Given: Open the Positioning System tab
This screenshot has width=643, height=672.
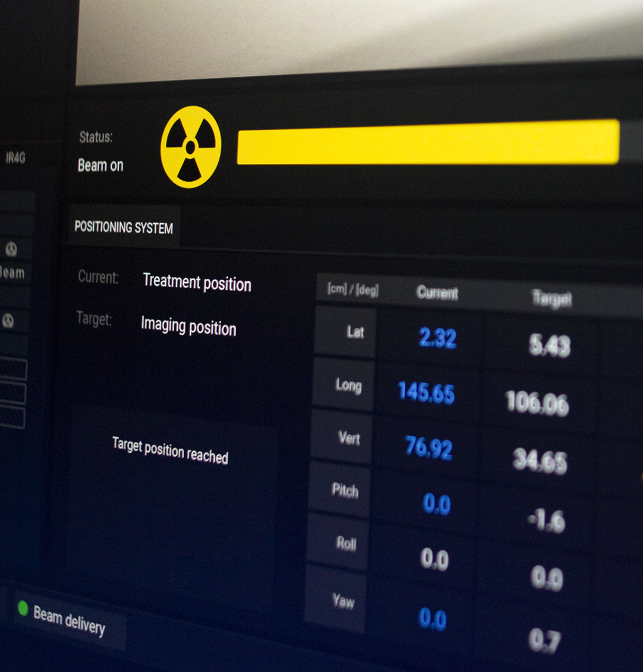Looking at the screenshot, I should click(124, 227).
